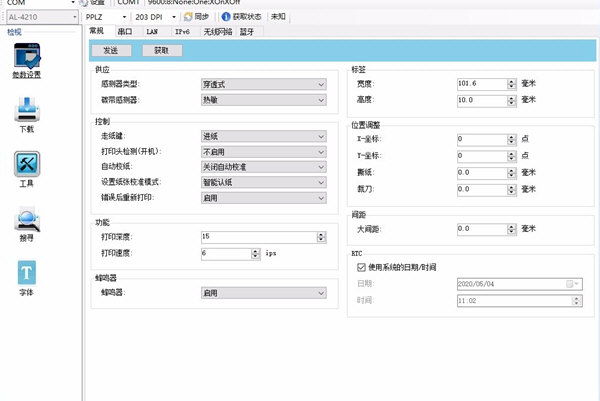
Task: Open the 错误后重新打印 dropdown
Action: coord(264,198)
